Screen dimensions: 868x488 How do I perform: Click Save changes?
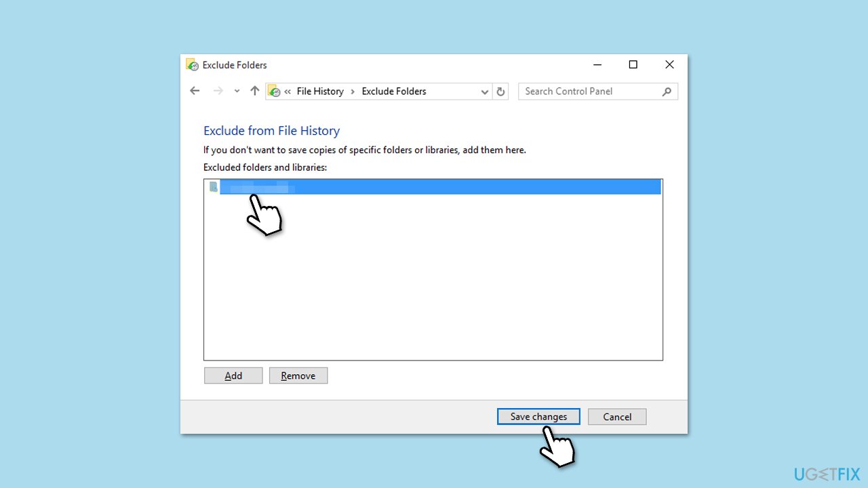pos(538,417)
